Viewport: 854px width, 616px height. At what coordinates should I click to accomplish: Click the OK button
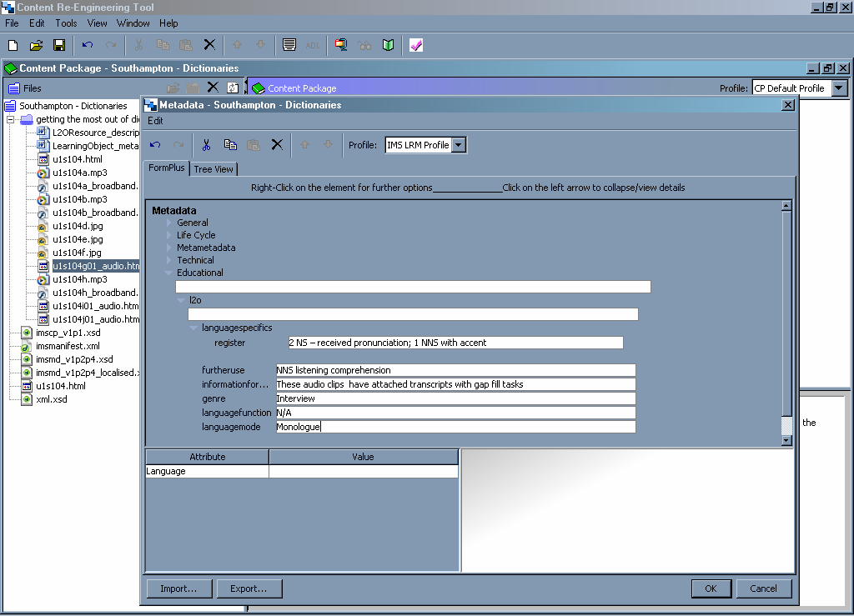[711, 588]
